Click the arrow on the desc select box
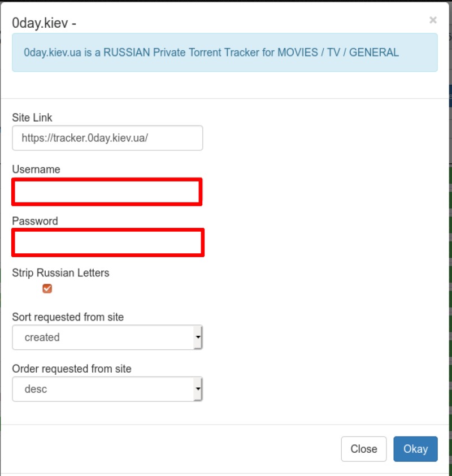Viewport: 452px width, 476px height. coord(198,389)
